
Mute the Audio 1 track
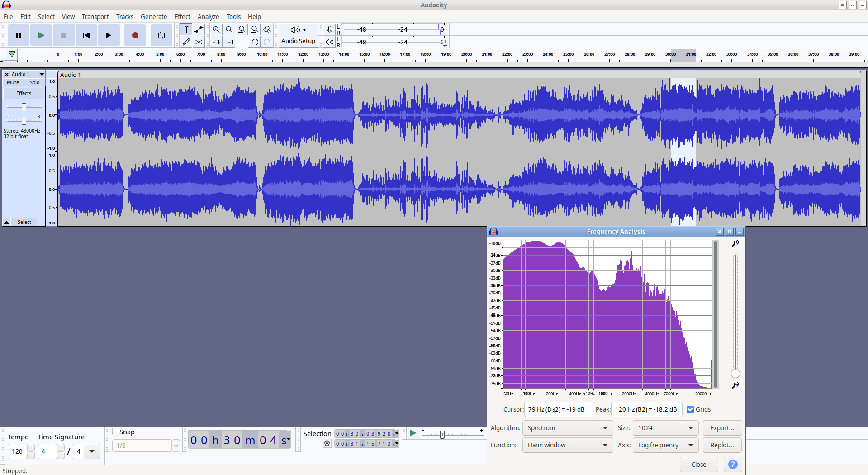(13, 82)
